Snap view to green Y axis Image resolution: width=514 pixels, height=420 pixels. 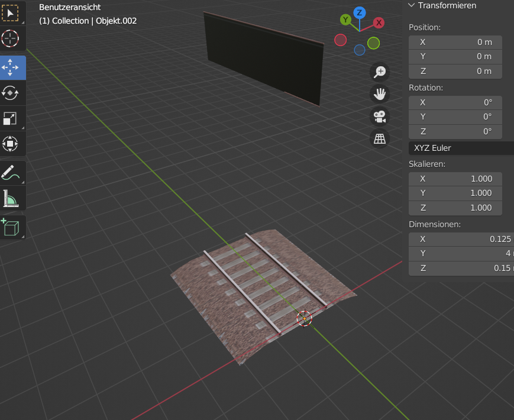click(x=345, y=20)
